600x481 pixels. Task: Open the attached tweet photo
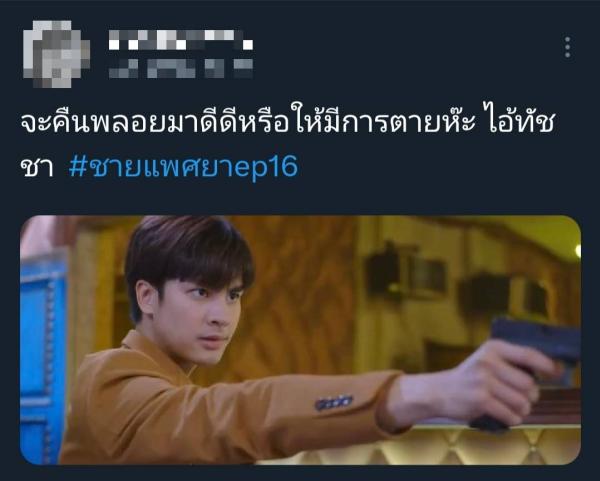click(x=300, y=340)
